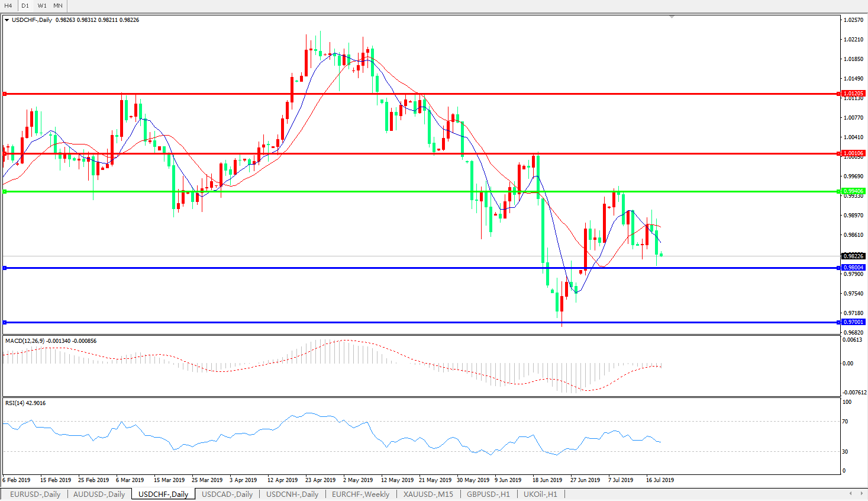
Task: Switch to H4 timeframe
Action: click(x=8, y=5)
